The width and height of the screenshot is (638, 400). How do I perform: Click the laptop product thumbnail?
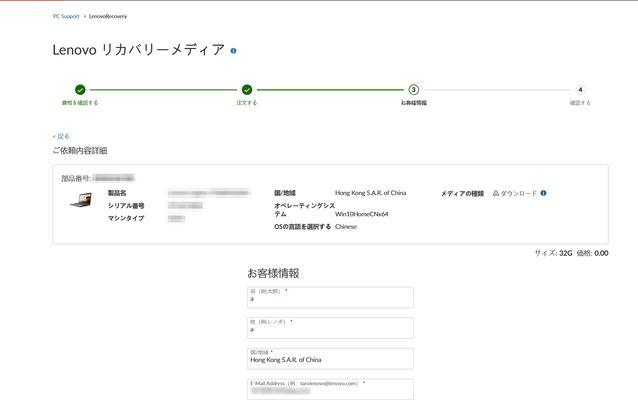point(81,200)
